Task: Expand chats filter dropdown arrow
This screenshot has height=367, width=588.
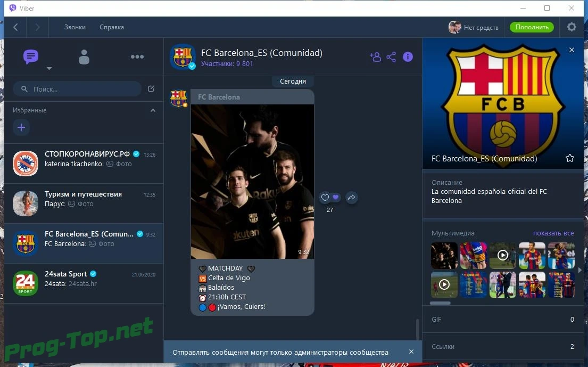Action: point(49,68)
